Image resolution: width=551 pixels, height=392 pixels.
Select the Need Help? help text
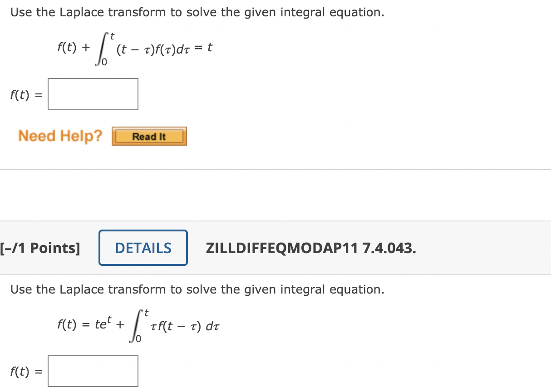click(60, 136)
